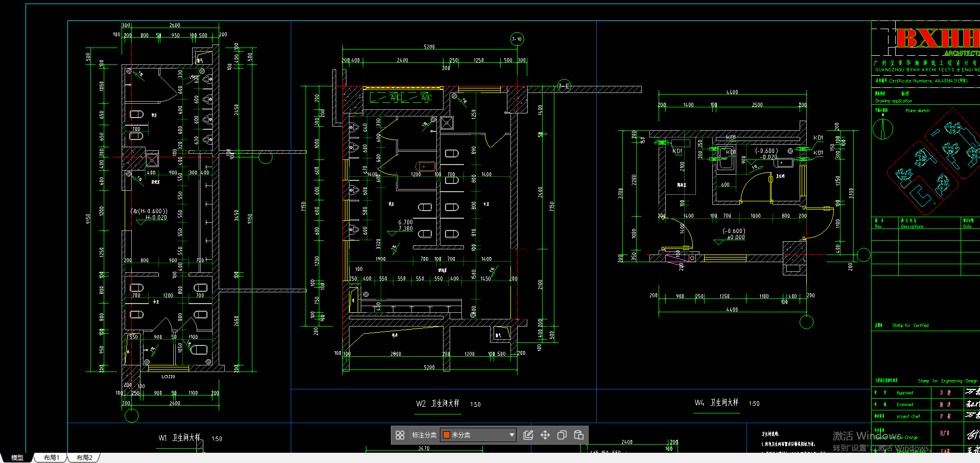The height and width of the screenshot is (463, 980).
Task: Click the 2600 top dimension of W1
Action: 175,25
